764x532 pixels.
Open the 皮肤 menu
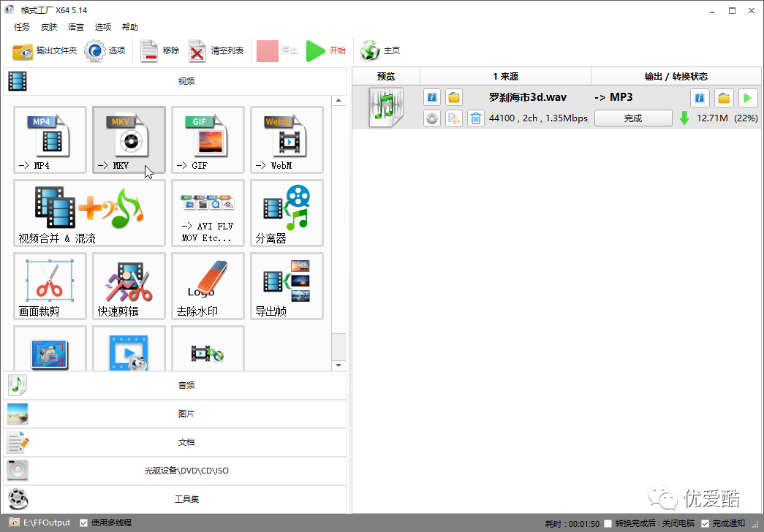click(x=49, y=27)
